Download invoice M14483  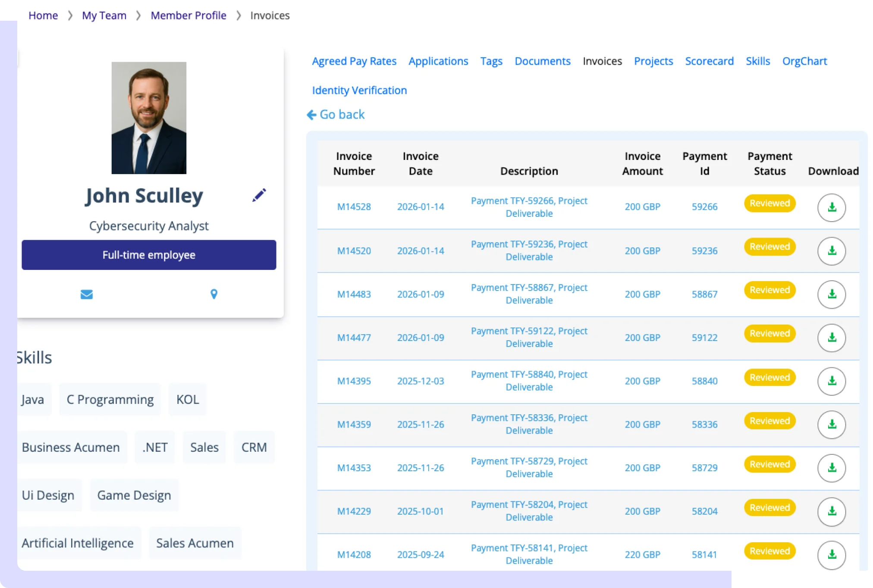click(x=832, y=294)
